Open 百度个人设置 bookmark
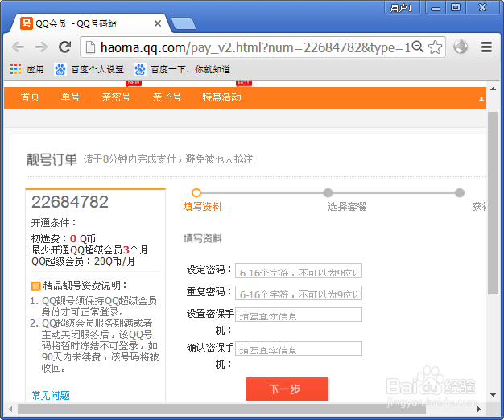 [89, 69]
